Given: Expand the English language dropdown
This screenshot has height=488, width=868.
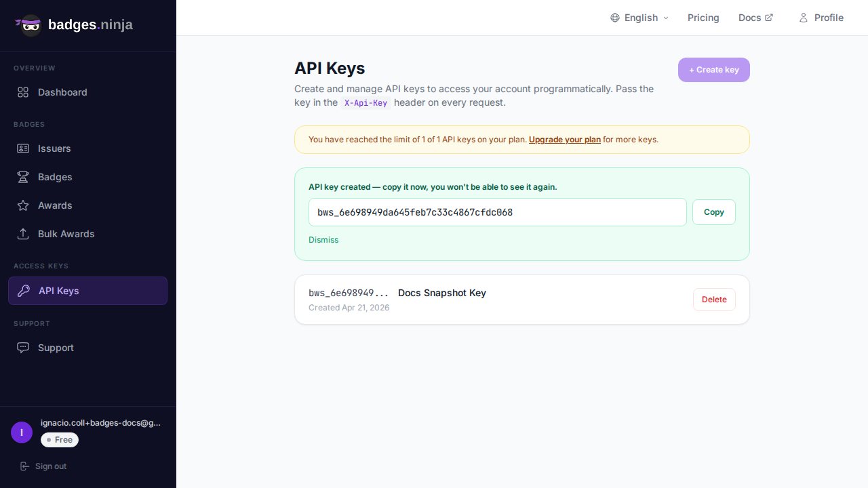Looking at the screenshot, I should point(639,18).
